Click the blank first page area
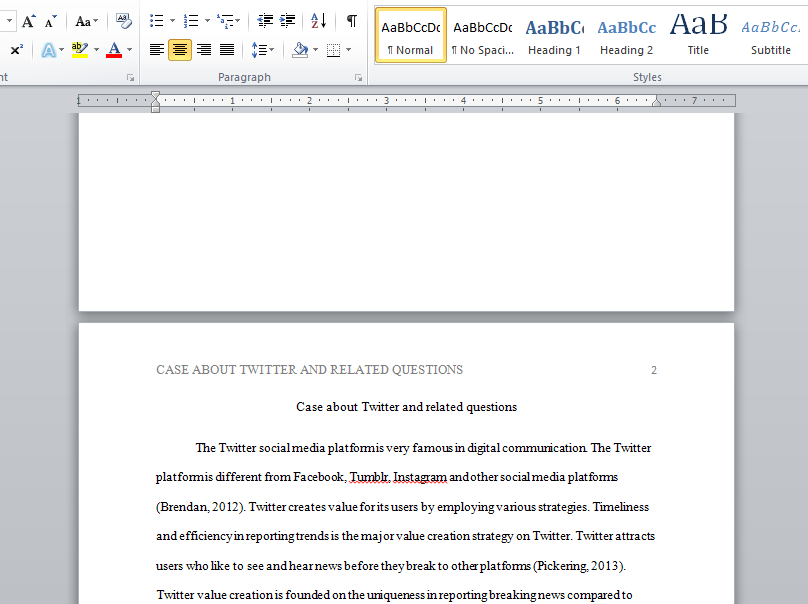The image size is (808, 604). pyautogui.click(x=406, y=211)
